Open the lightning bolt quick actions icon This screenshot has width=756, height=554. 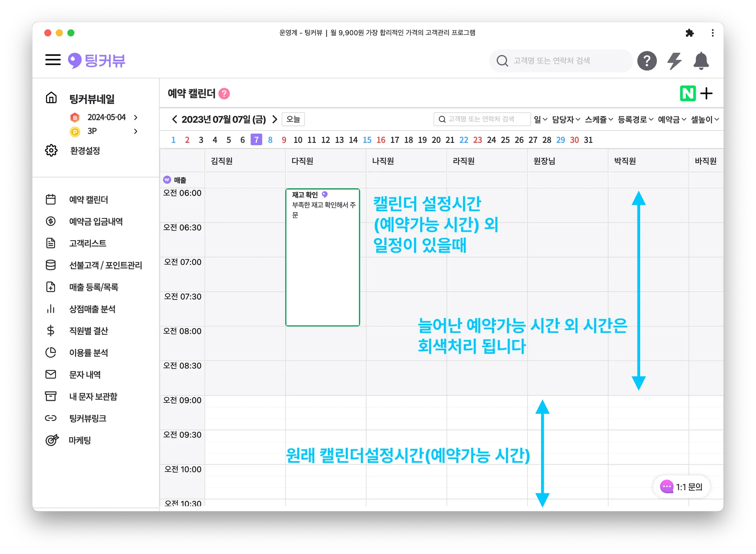coord(674,61)
